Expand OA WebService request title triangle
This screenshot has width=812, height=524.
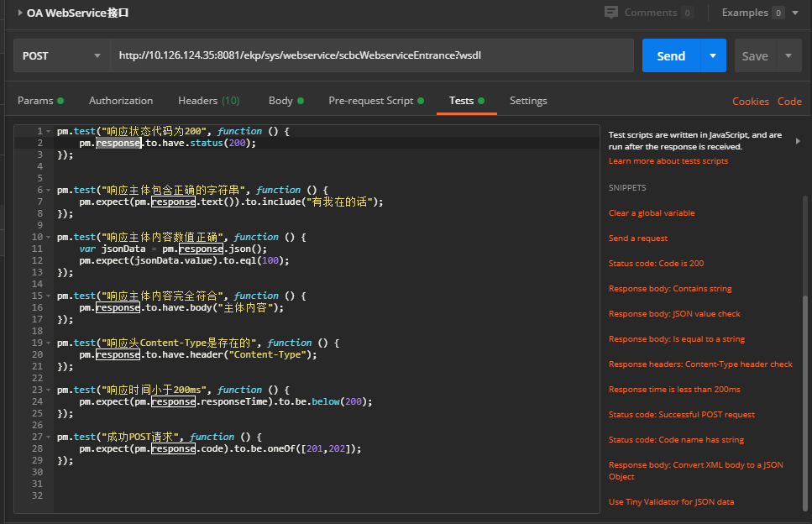[19, 13]
